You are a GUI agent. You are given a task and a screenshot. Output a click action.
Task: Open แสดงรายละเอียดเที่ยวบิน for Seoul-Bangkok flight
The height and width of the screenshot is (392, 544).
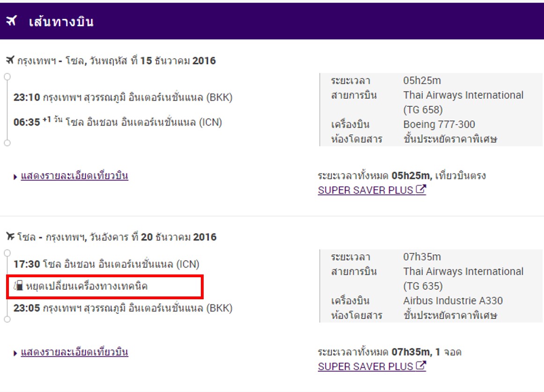point(74,352)
